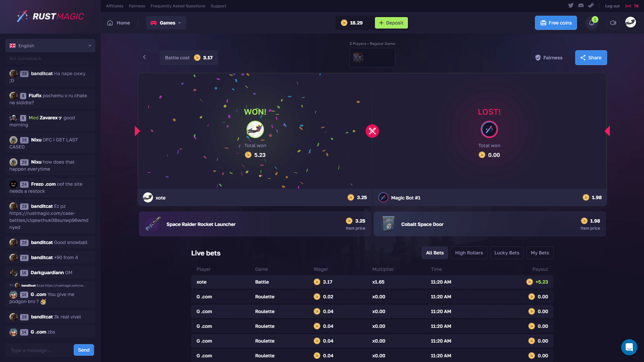Click Magic Bot's loser avatar
The width and height of the screenshot is (644, 362).
[x=489, y=129]
